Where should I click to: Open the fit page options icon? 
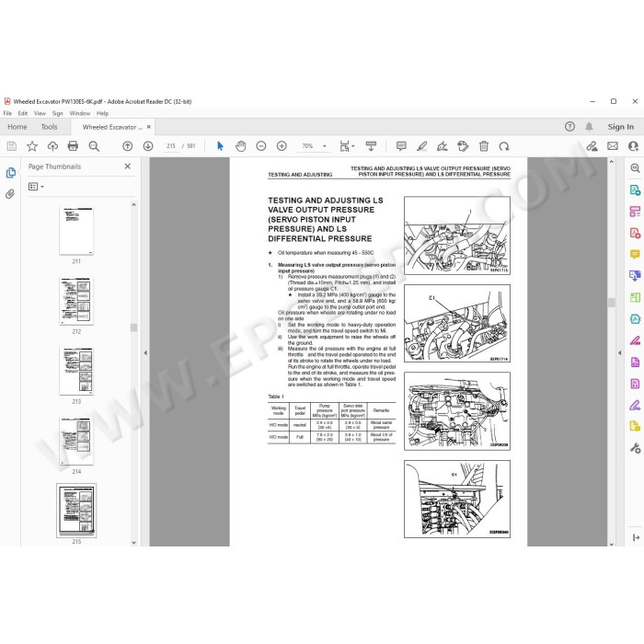[347, 146]
